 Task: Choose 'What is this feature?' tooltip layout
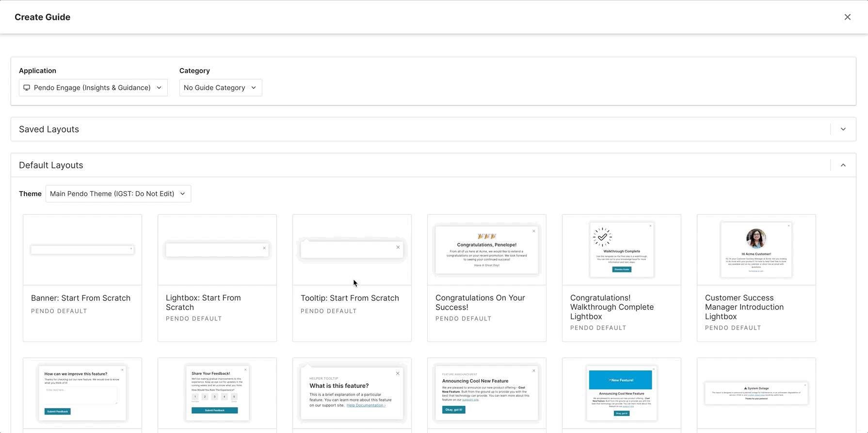pyautogui.click(x=352, y=393)
